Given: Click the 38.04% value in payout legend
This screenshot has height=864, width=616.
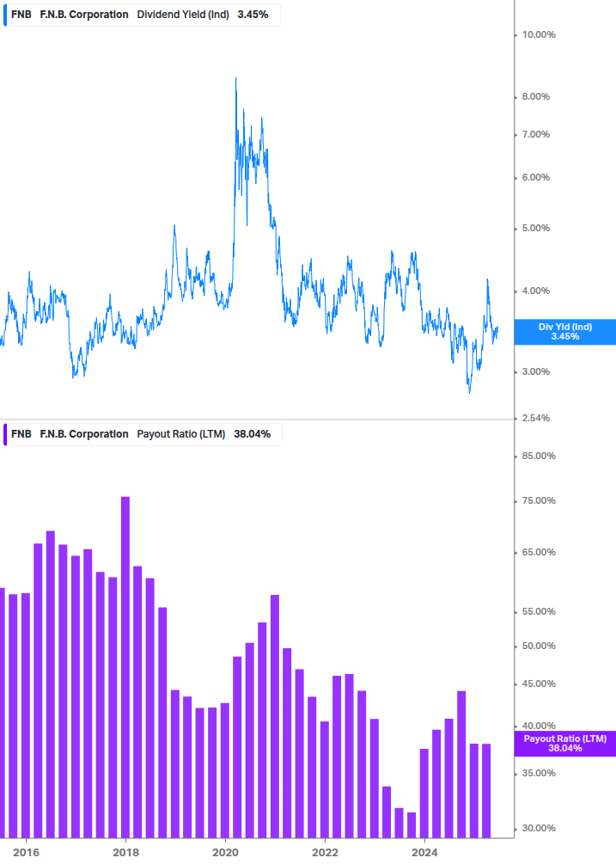Looking at the screenshot, I should coord(252,434).
